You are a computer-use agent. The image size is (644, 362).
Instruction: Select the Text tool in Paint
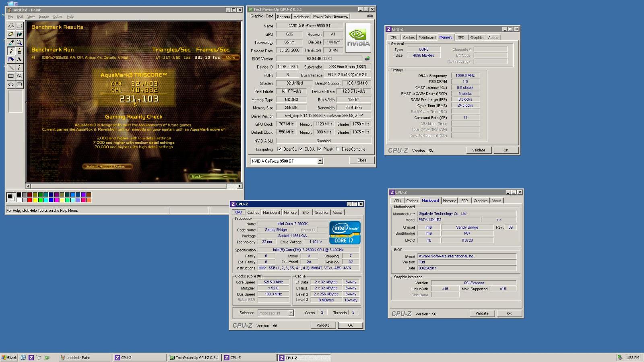pyautogui.click(x=19, y=59)
